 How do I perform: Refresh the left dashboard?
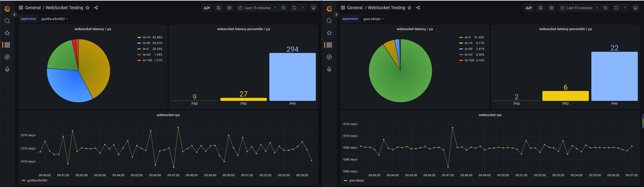[294, 8]
